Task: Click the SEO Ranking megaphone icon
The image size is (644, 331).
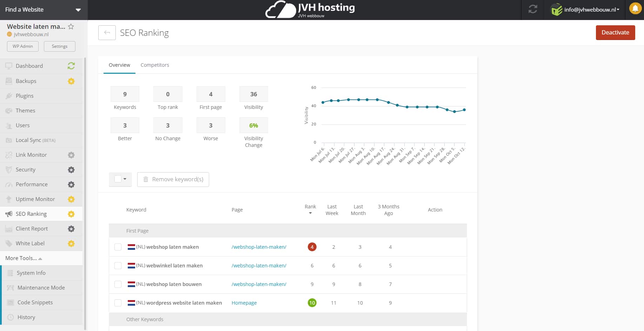Action: coord(9,214)
